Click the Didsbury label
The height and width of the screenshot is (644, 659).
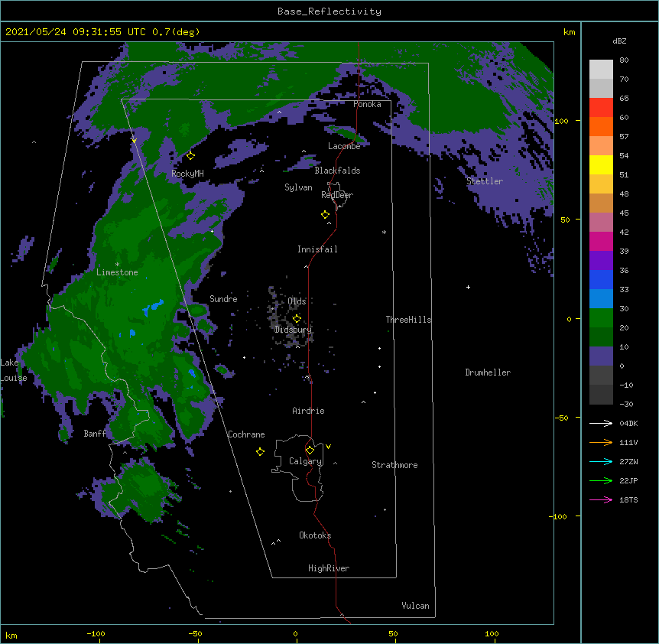pos(294,330)
